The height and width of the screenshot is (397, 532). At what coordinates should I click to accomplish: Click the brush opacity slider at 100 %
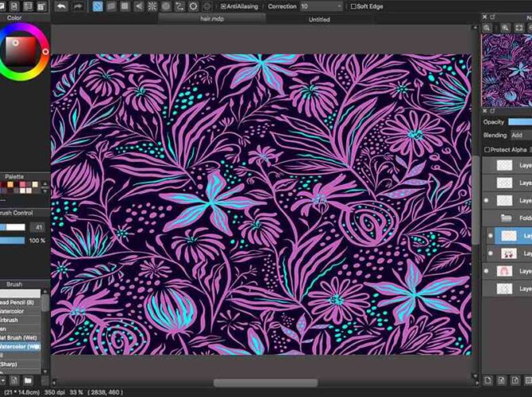(x=13, y=241)
